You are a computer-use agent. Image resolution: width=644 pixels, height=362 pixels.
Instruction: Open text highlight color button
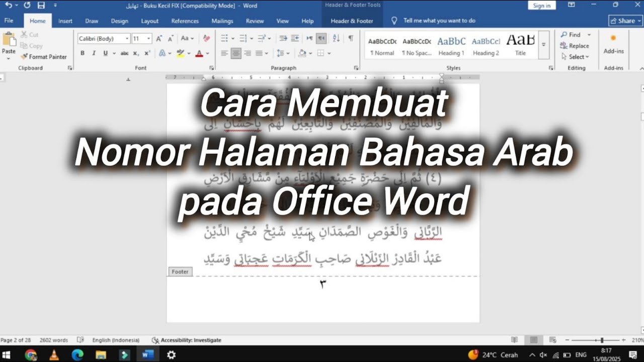tap(180, 53)
